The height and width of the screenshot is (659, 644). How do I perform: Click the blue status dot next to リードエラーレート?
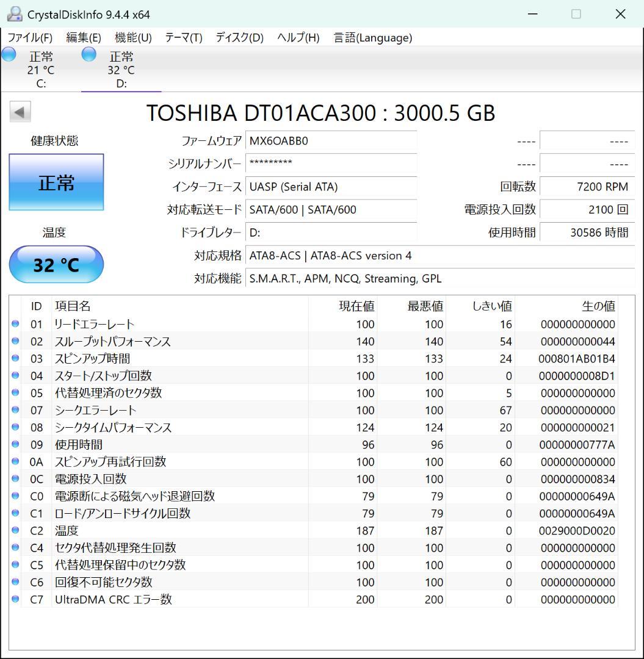tap(14, 324)
